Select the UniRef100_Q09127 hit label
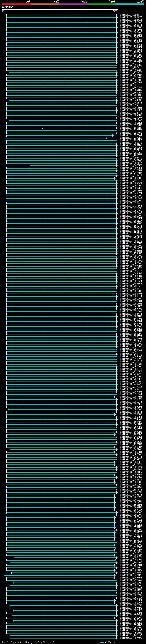Image resolution: width=146 pixels, height=644 pixels. pyautogui.click(x=131, y=591)
